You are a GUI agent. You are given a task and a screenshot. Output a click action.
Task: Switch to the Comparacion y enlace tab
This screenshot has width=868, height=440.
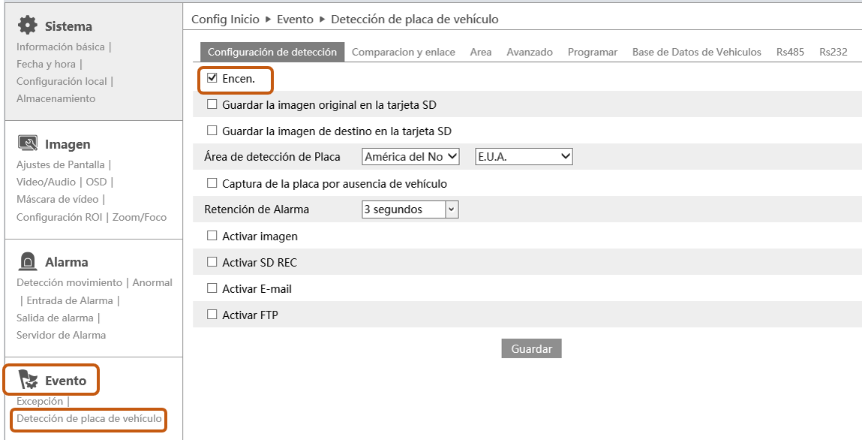[x=403, y=52]
